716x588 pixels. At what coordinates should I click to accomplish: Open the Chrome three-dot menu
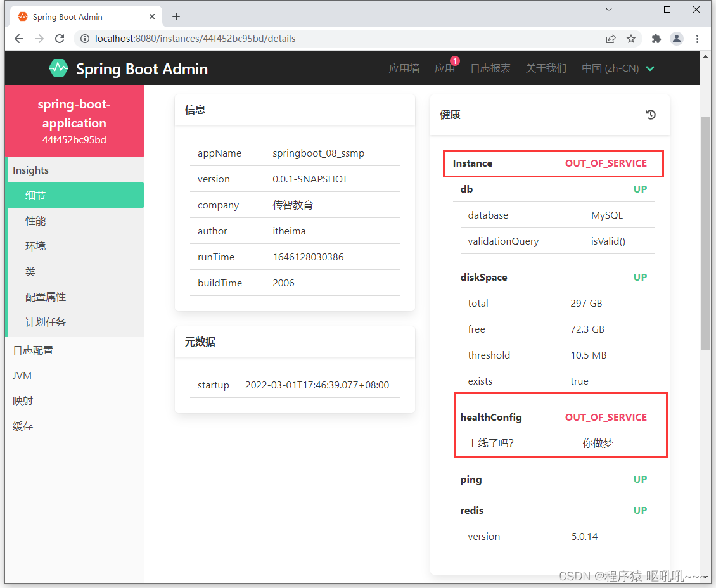(x=697, y=39)
